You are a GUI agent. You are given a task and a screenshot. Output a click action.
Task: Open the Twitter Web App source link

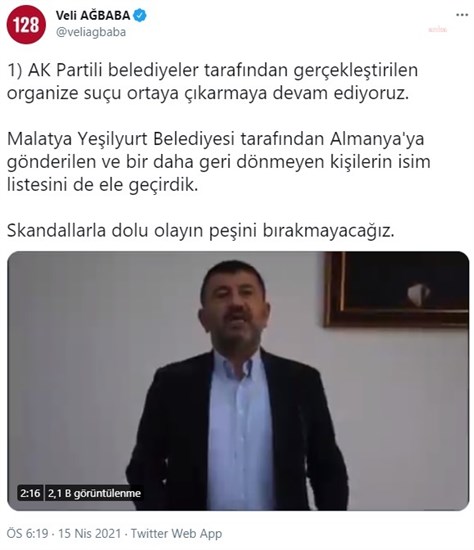pyautogui.click(x=176, y=534)
